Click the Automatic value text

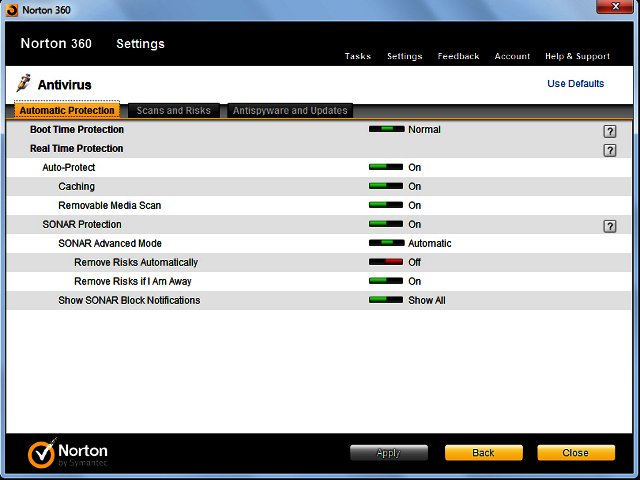point(430,243)
